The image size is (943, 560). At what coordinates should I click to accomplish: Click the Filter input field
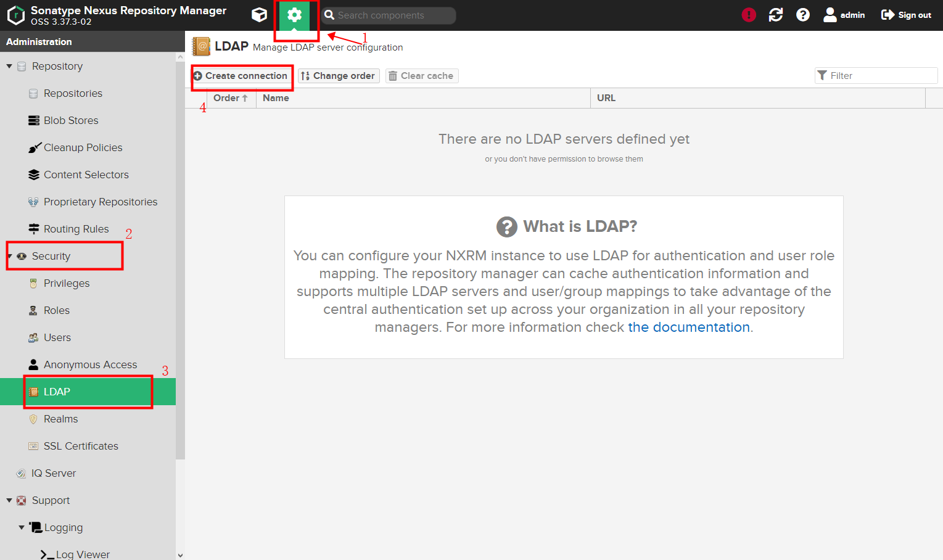876,76
